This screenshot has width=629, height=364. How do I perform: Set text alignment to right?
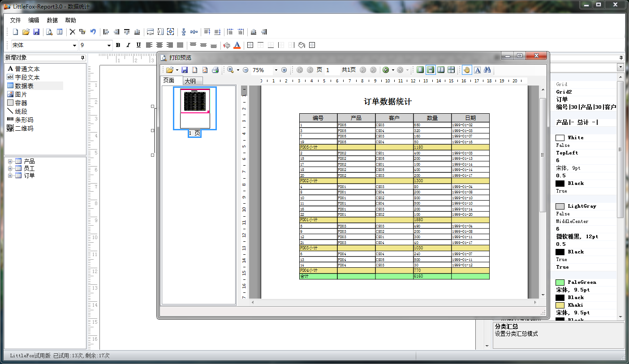pos(169,45)
